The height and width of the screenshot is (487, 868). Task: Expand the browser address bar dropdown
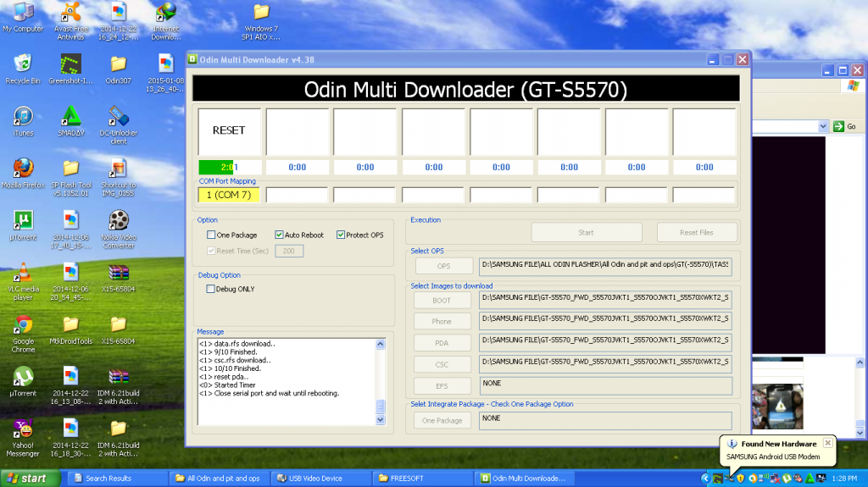pyautogui.click(x=821, y=126)
